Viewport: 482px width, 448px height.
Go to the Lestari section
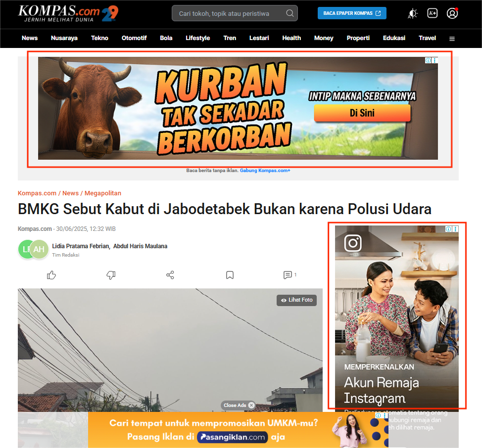pos(259,38)
